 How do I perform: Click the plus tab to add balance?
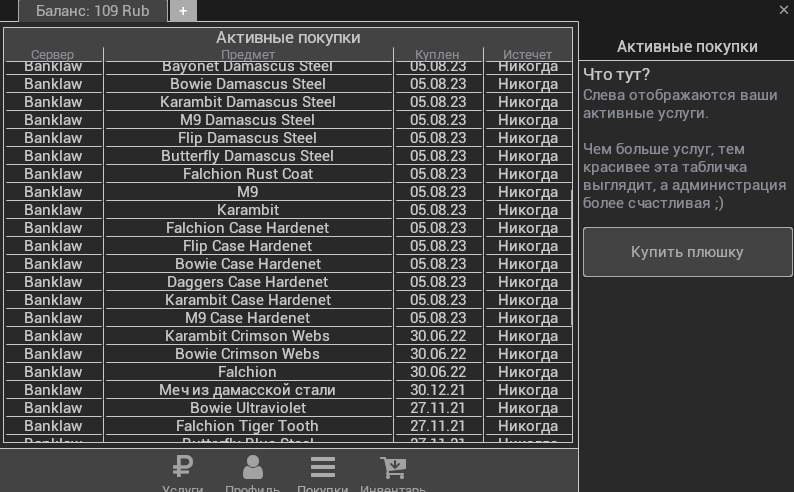183,11
